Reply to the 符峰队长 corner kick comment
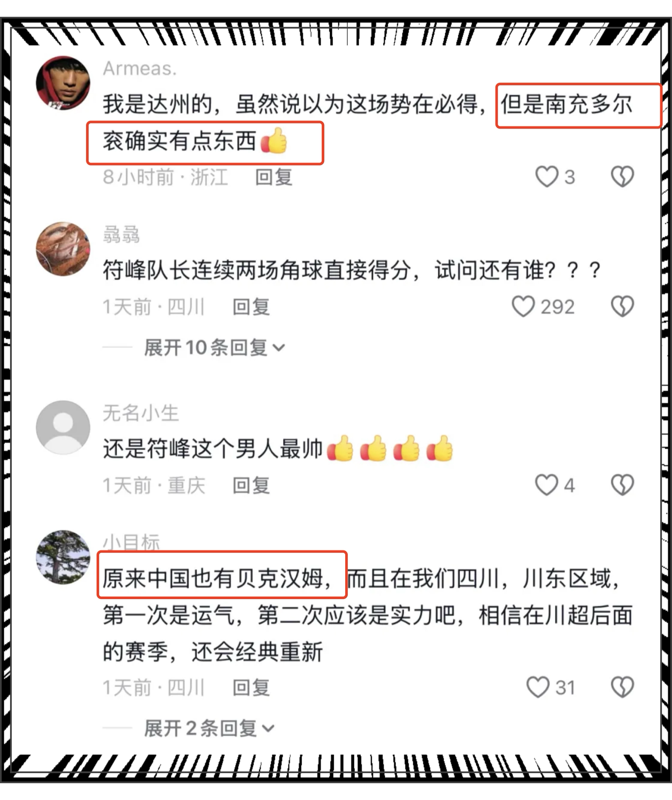This screenshot has width=672, height=800. [251, 307]
